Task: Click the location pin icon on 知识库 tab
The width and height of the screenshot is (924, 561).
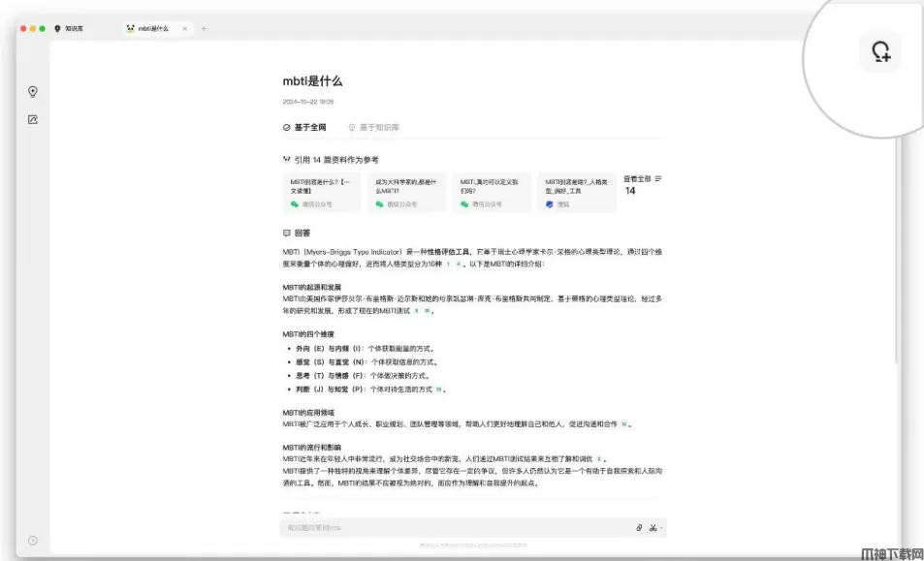Action: point(57,28)
